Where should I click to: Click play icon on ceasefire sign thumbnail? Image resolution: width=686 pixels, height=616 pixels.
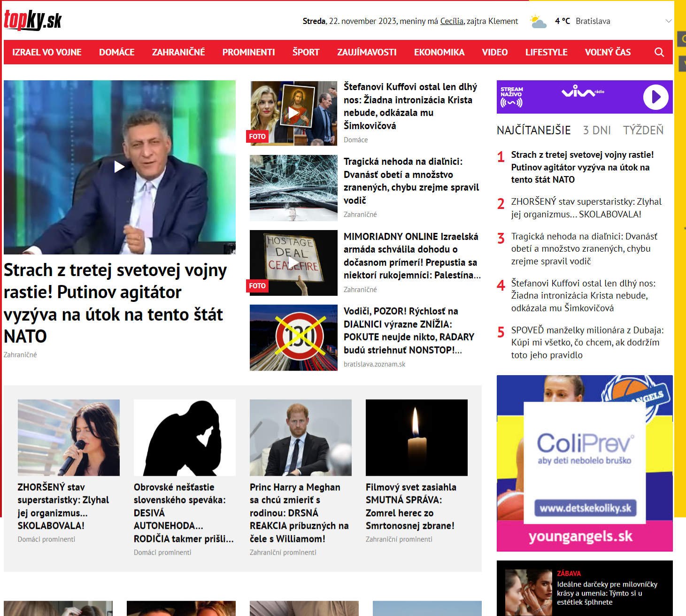[x=293, y=262]
